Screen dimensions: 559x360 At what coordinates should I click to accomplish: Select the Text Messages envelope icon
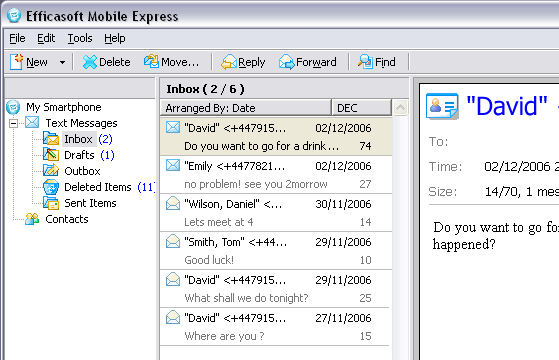(x=32, y=123)
